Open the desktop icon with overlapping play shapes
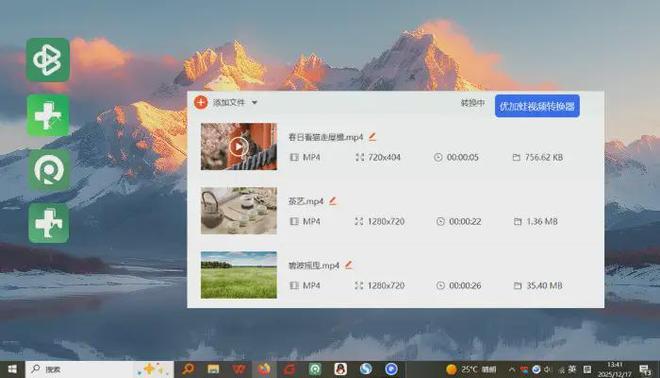The image size is (660, 378). coord(48,60)
